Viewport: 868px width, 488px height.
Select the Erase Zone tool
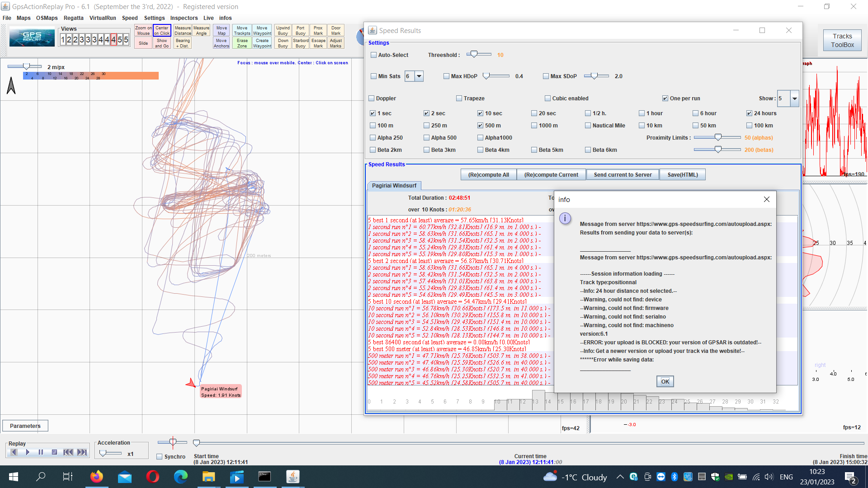coord(242,42)
